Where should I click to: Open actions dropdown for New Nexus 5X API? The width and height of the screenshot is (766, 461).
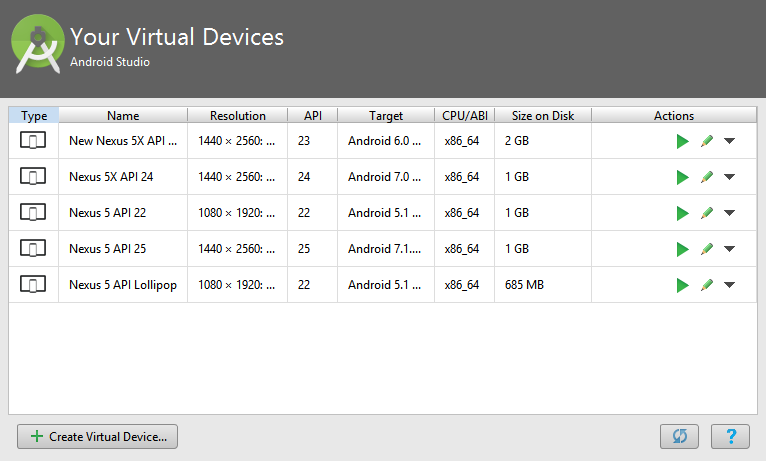click(729, 141)
